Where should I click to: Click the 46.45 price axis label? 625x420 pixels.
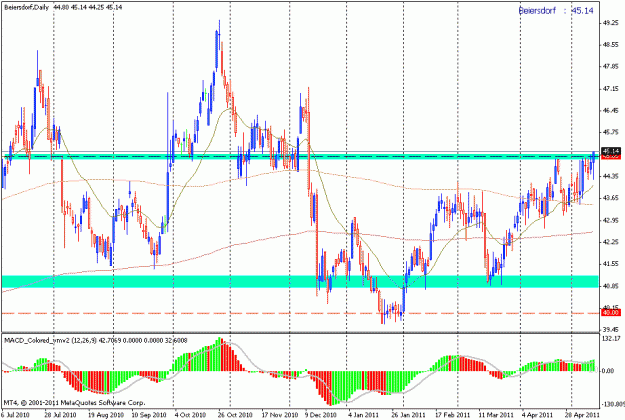[611, 110]
